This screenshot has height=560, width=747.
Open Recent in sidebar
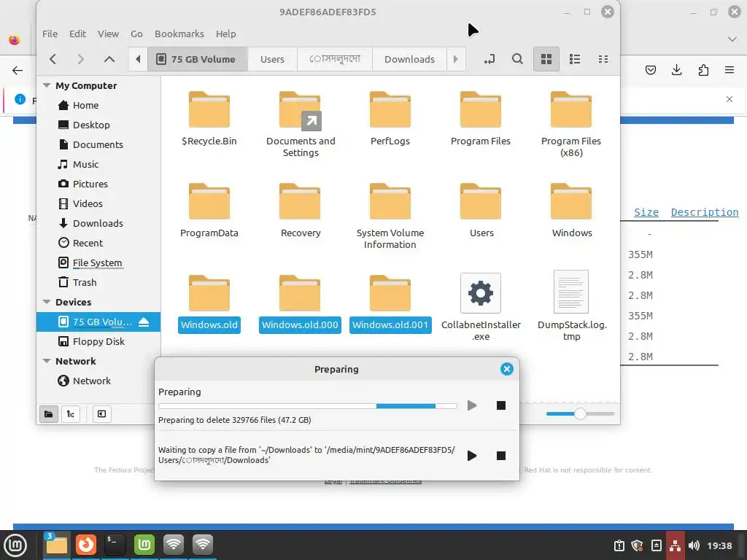(x=98, y=243)
